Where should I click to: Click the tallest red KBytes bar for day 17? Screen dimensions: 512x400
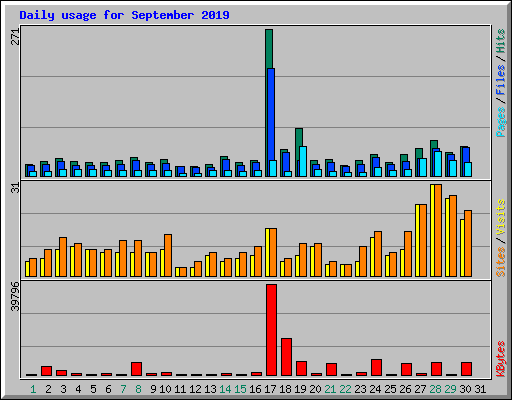271,330
